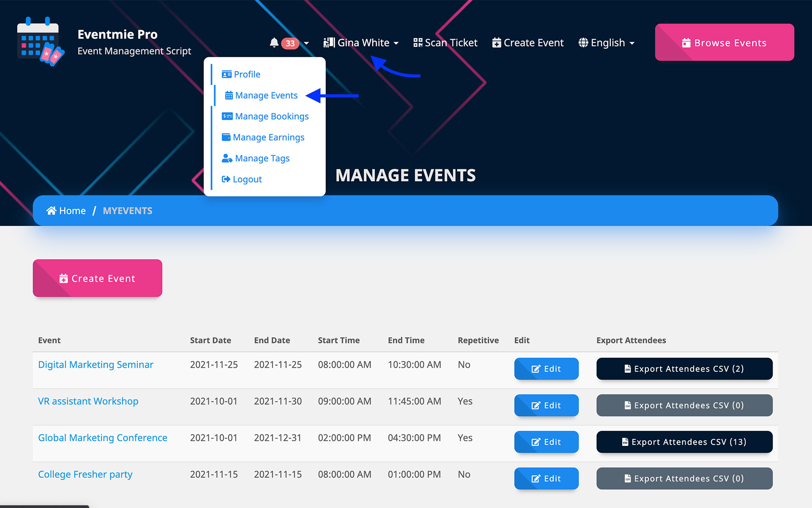Screen dimensions: 812x508
Task: Open Create Event in top navigation
Action: tap(528, 43)
